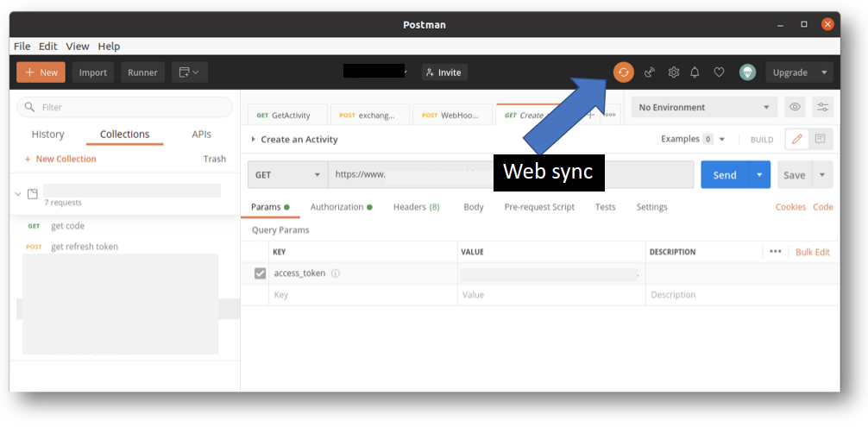Viewport: 868px width, 427px height.
Task: Open the capture requests satellite icon
Action: tap(650, 72)
